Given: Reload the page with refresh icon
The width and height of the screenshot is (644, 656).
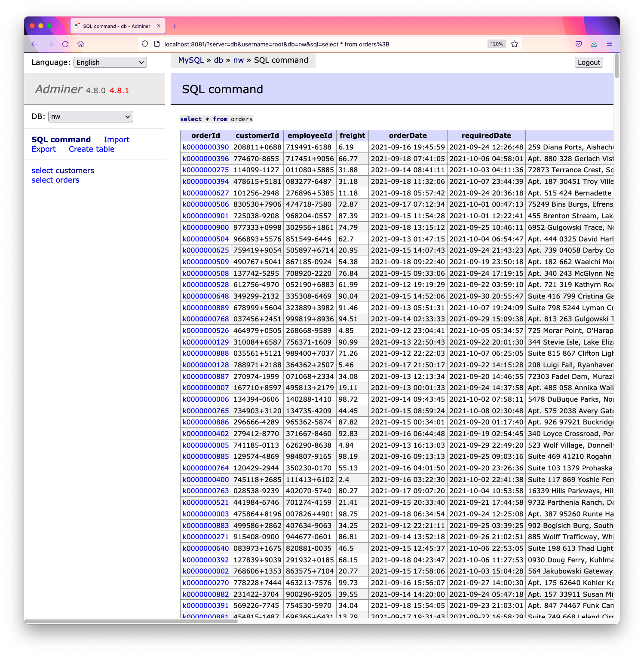Looking at the screenshot, I should pyautogui.click(x=65, y=44).
